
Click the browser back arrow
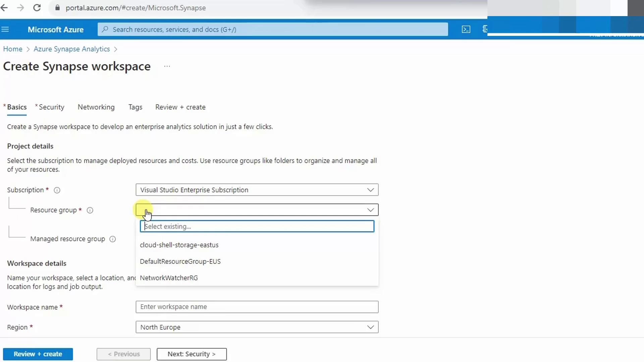click(4, 8)
